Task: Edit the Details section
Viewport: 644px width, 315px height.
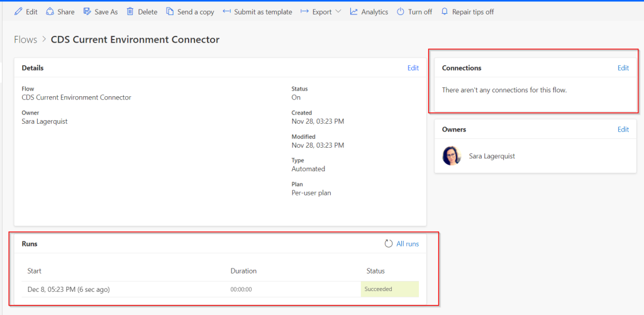Action: point(413,68)
